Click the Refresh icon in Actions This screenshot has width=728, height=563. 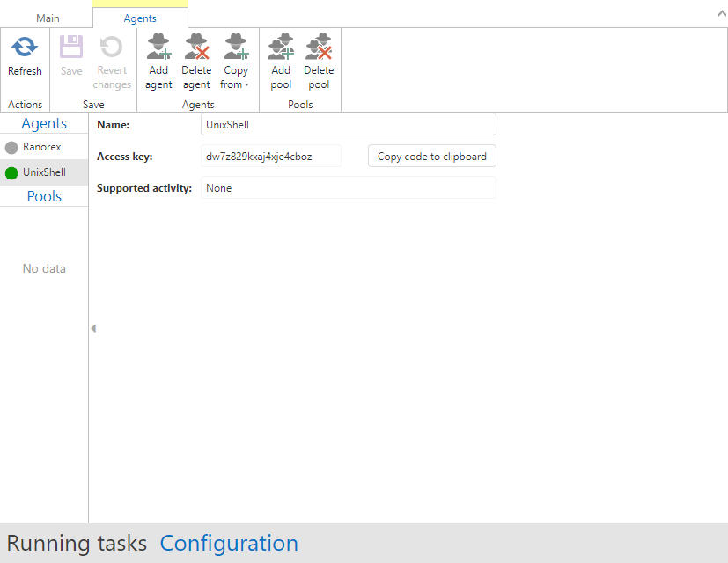click(x=25, y=48)
